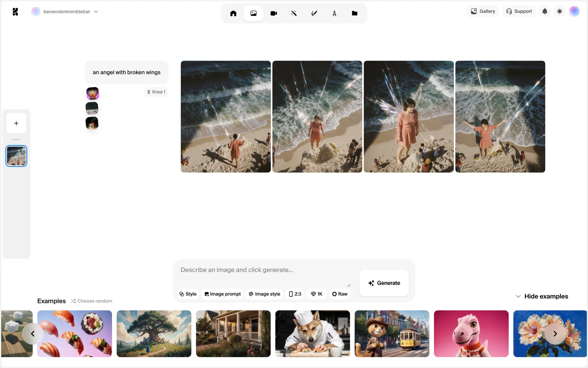Open the Assets folder icon
This screenshot has height=368, width=588.
354,13
